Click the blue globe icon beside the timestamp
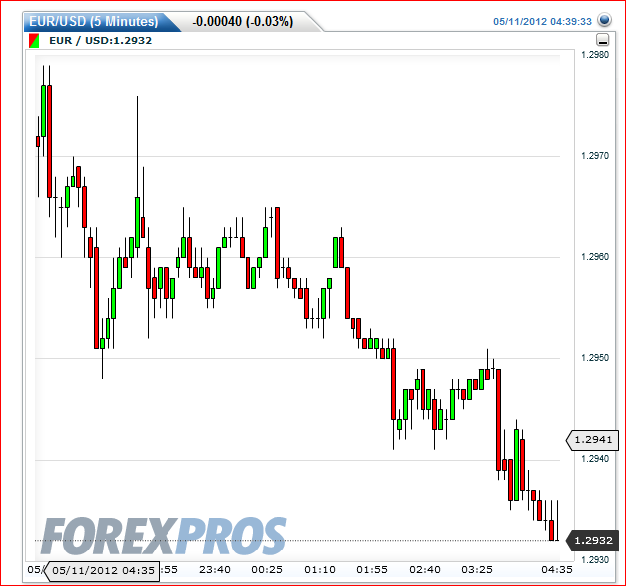The height and width of the screenshot is (586, 626). tap(604, 20)
